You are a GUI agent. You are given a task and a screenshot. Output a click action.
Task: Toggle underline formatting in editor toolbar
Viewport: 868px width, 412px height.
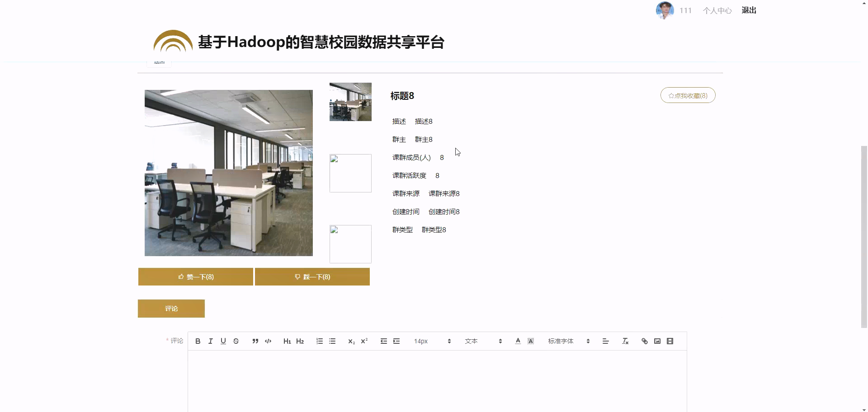[223, 341]
